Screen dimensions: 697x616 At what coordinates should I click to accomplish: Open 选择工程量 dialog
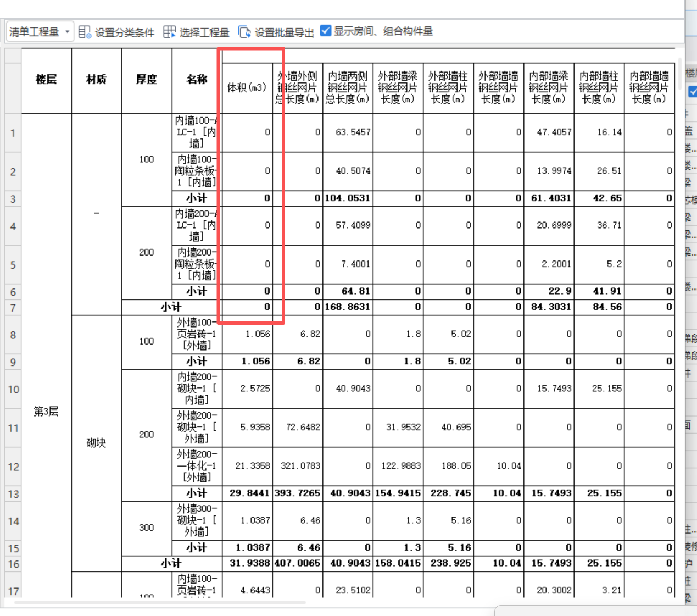[204, 32]
